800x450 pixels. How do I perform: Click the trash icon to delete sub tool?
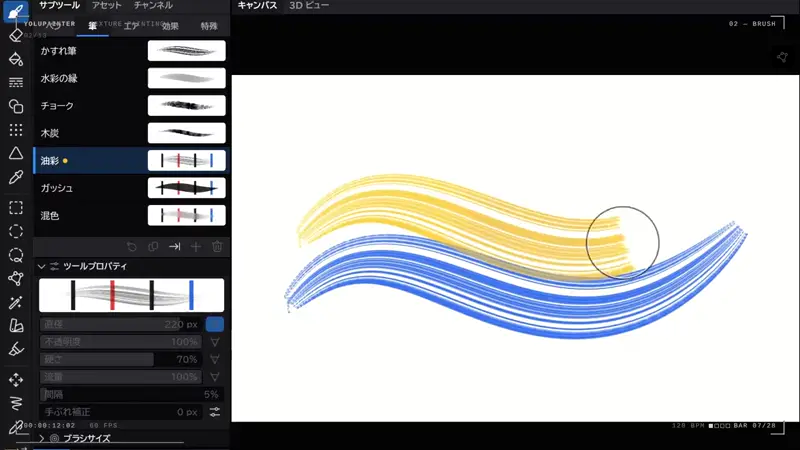(x=217, y=247)
